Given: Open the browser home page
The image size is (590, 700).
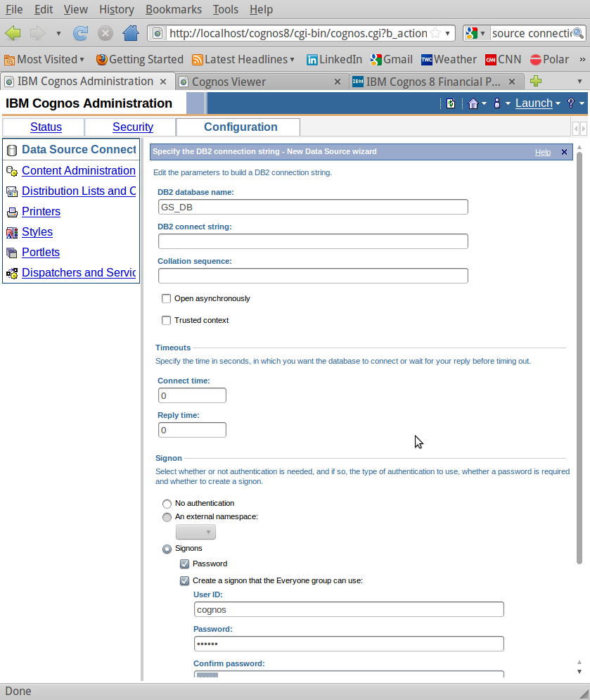Looking at the screenshot, I should pos(131,33).
